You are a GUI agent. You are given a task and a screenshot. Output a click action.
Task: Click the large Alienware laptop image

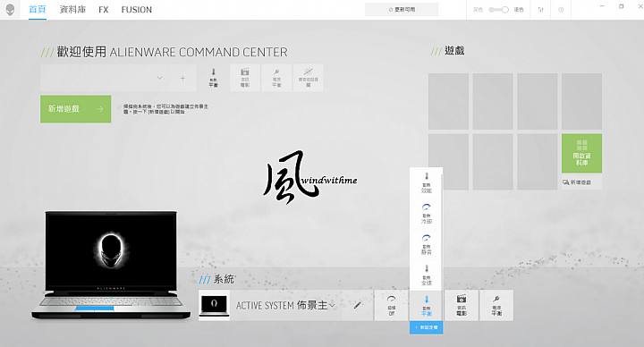coord(111,265)
